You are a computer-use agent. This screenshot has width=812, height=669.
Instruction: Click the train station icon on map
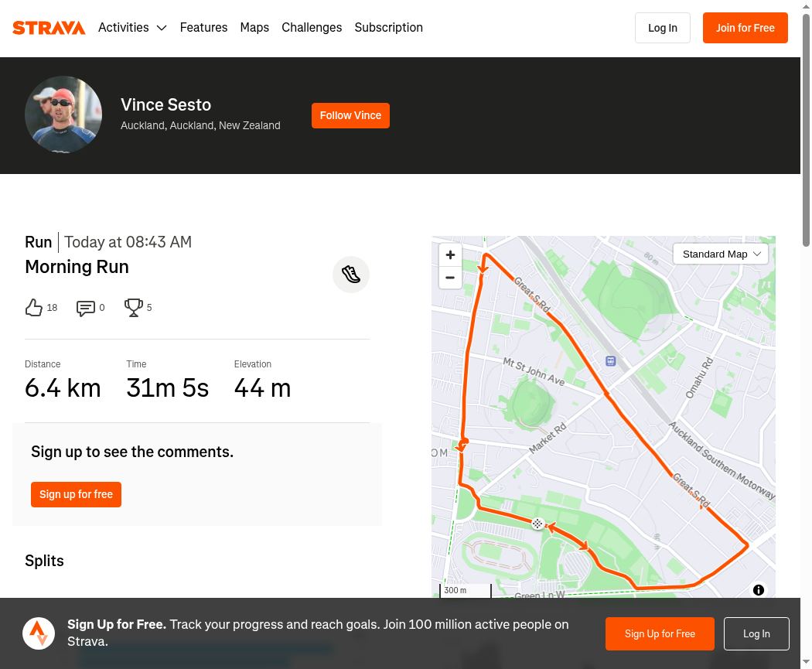[611, 361]
